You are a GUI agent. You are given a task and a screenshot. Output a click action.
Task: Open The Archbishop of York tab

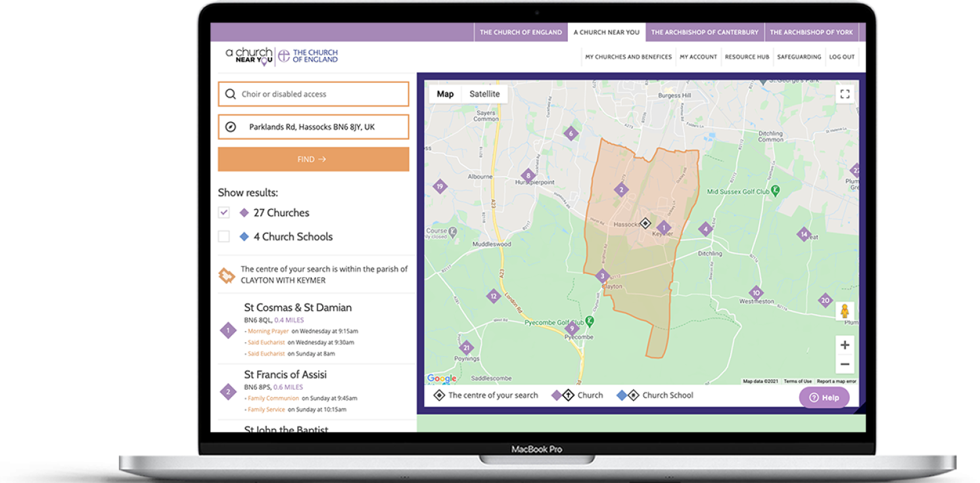click(x=812, y=32)
